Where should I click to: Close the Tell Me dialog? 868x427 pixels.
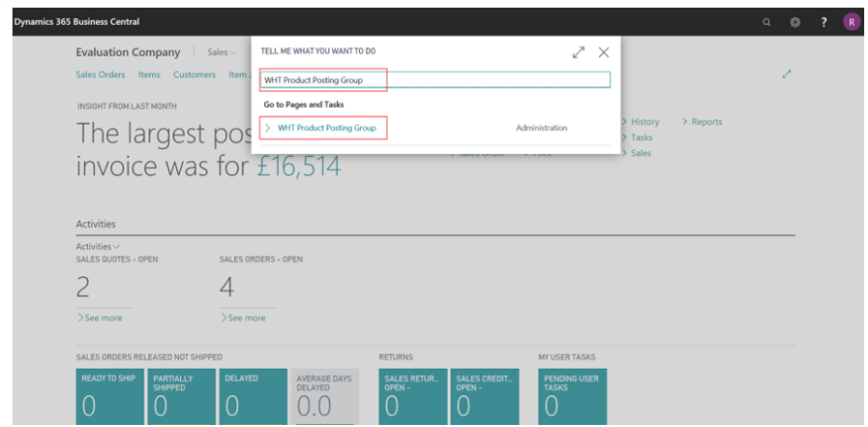pyautogui.click(x=604, y=52)
